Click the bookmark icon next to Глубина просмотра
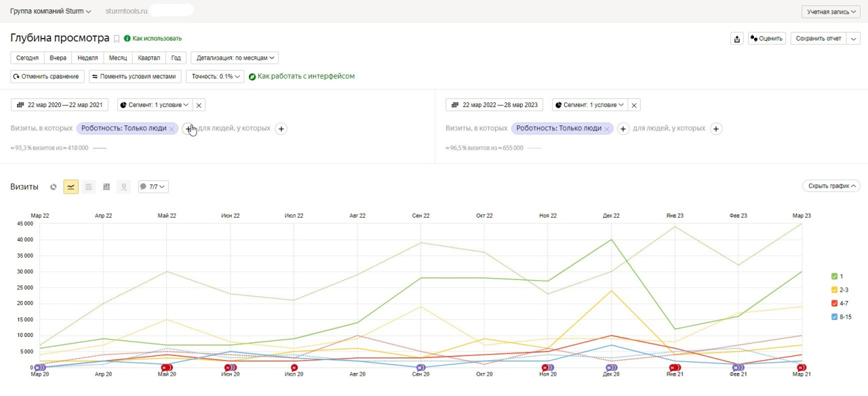The height and width of the screenshot is (396, 868). pos(117,39)
